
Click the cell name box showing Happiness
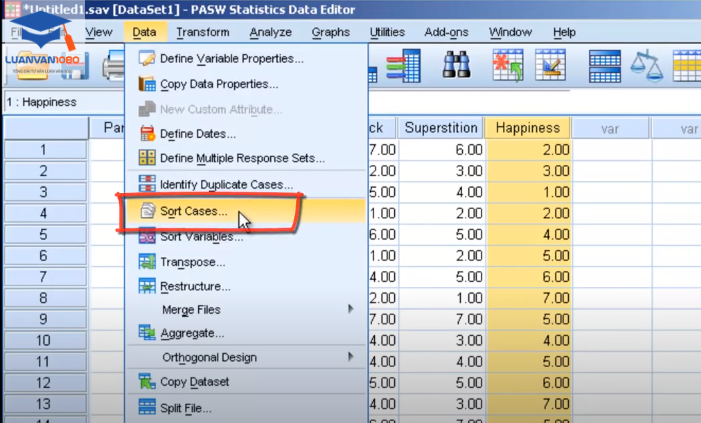(63, 102)
